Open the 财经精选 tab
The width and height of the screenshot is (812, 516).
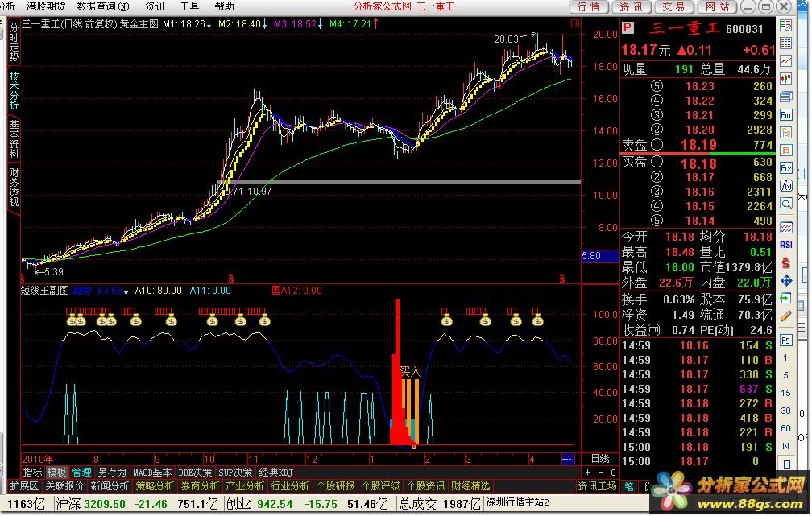(x=470, y=486)
